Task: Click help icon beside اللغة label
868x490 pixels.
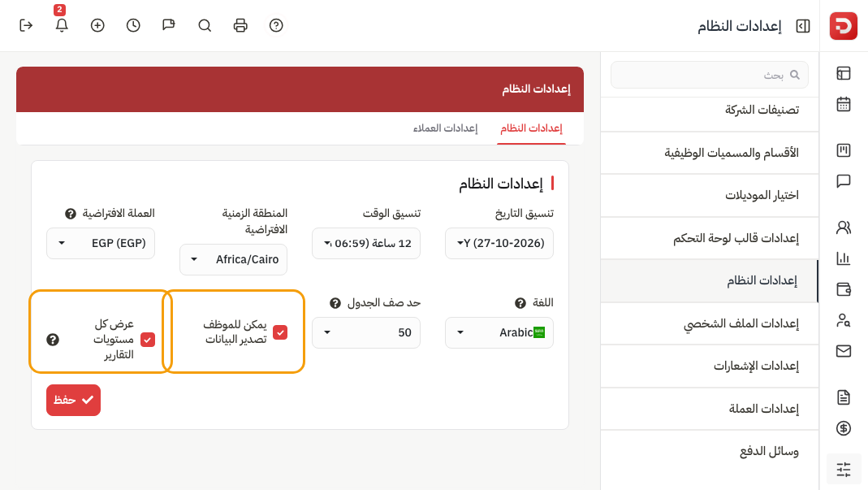Action: point(520,303)
